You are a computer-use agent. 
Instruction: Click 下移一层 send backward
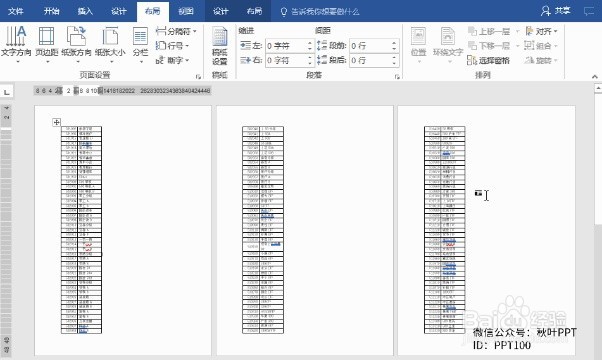click(489, 46)
